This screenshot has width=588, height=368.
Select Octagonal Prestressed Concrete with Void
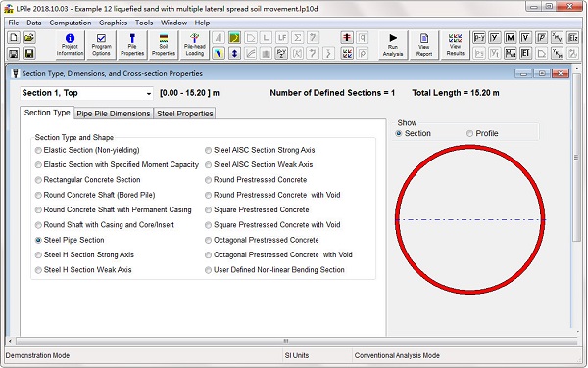[x=278, y=254]
